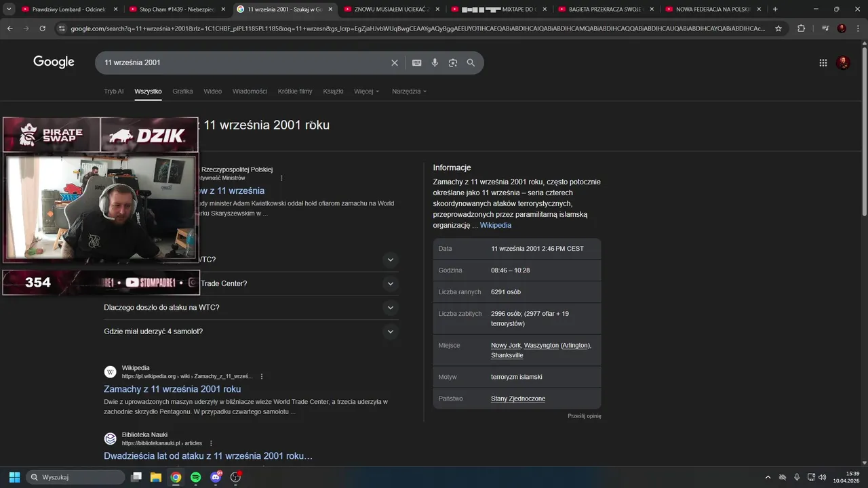Image resolution: width=868 pixels, height=488 pixels.
Task: Open Wikipedia link in info panel
Action: pyautogui.click(x=496, y=225)
